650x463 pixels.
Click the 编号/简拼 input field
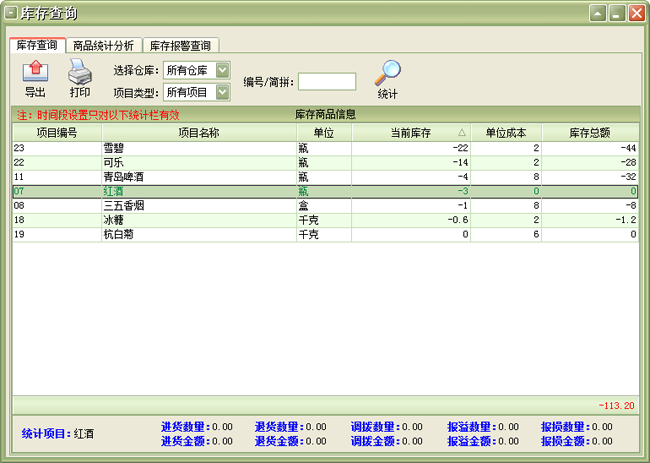(326, 82)
